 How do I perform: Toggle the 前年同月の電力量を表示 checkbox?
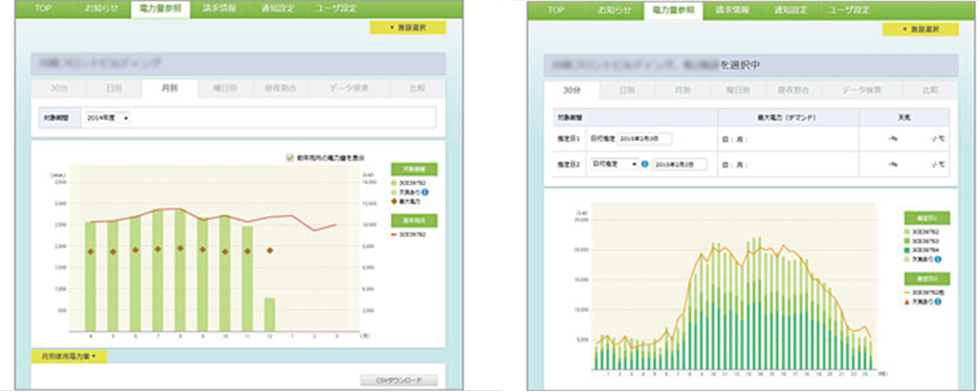pyautogui.click(x=290, y=159)
